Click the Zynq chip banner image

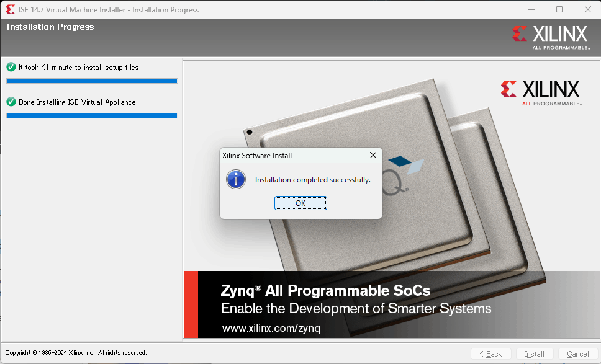pos(391,200)
